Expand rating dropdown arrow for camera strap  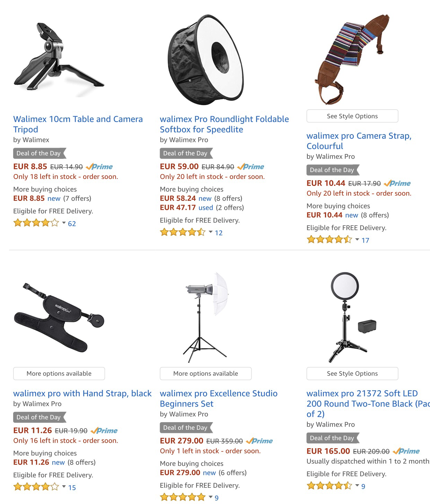click(357, 240)
